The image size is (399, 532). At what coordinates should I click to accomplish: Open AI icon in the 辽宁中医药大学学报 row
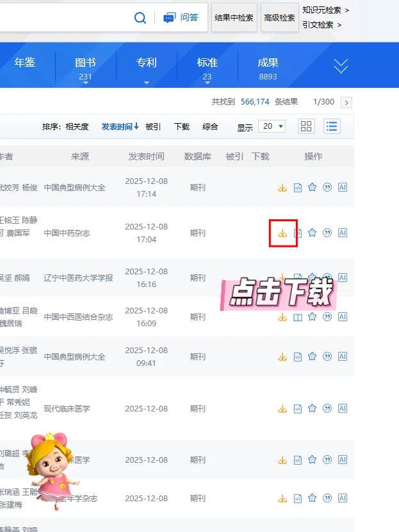click(343, 278)
